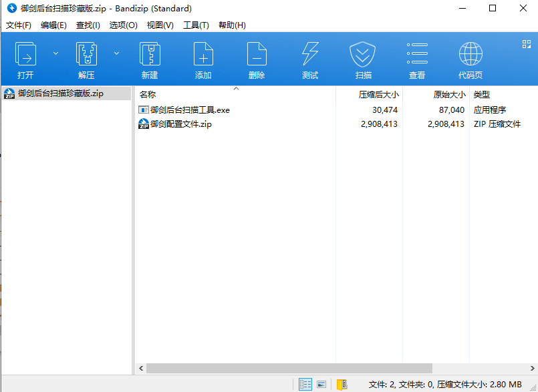Click the original size value 87,040

[452, 110]
